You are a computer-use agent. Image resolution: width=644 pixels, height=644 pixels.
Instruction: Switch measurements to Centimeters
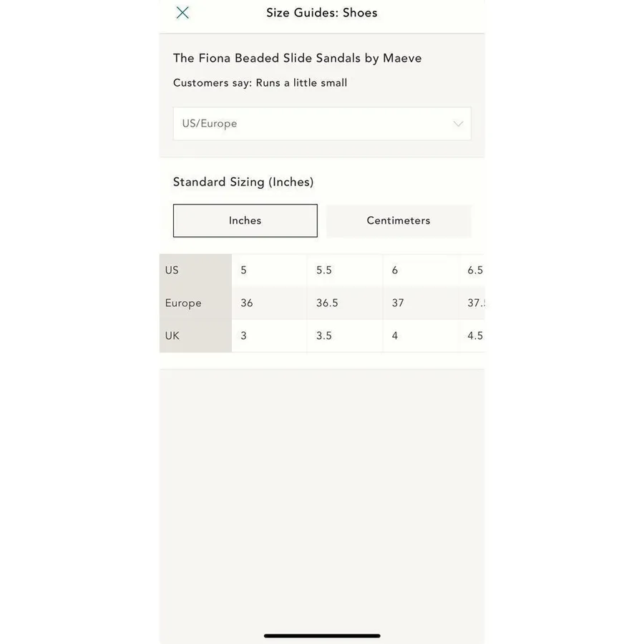coord(399,220)
